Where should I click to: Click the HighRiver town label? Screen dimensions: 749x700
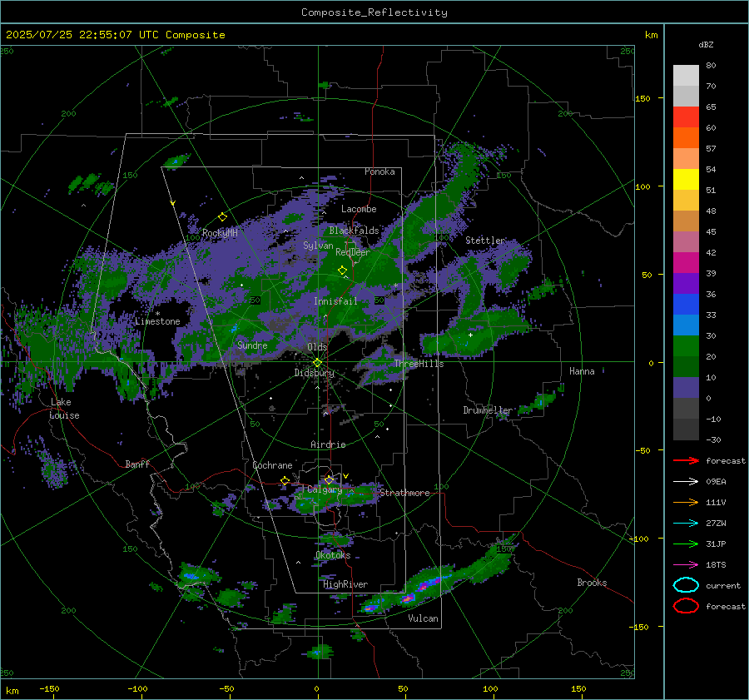pos(345,584)
